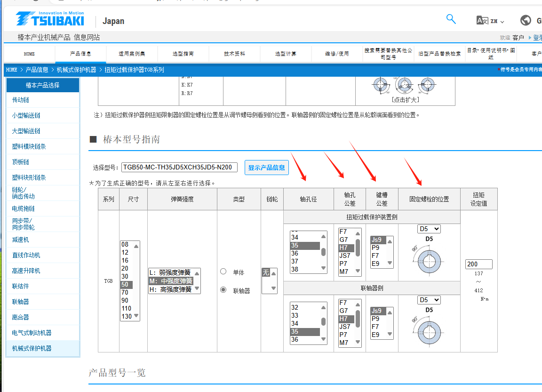The height and width of the screenshot is (392, 542).
Task: Select size 70 in the size list
Action: pos(127,292)
